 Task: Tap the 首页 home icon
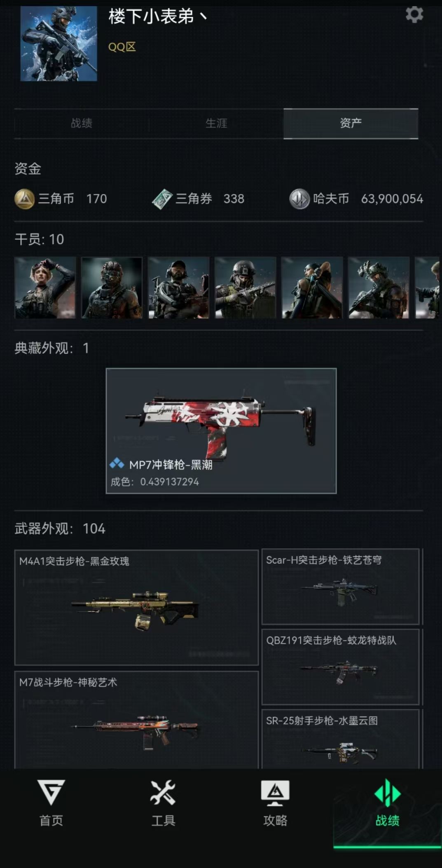51,792
